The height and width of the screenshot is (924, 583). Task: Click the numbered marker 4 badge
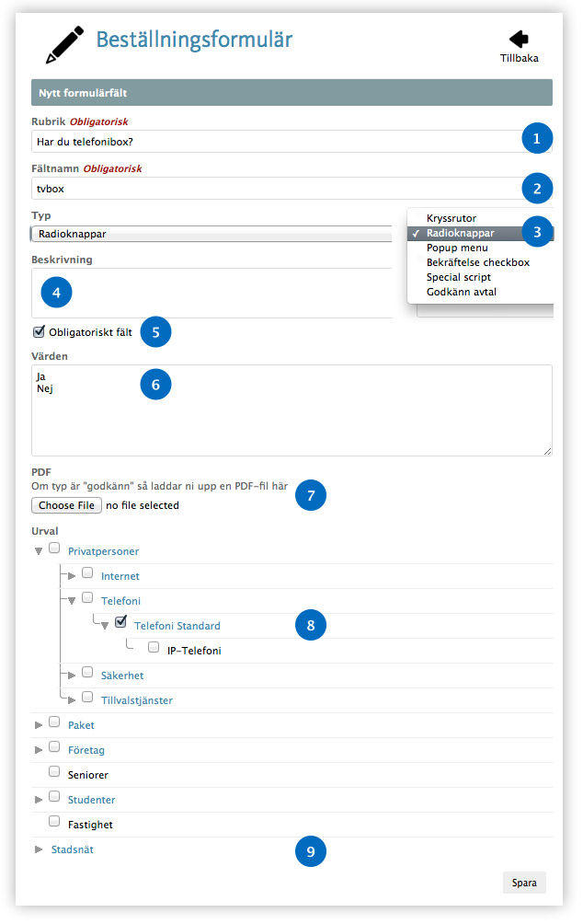click(x=56, y=294)
